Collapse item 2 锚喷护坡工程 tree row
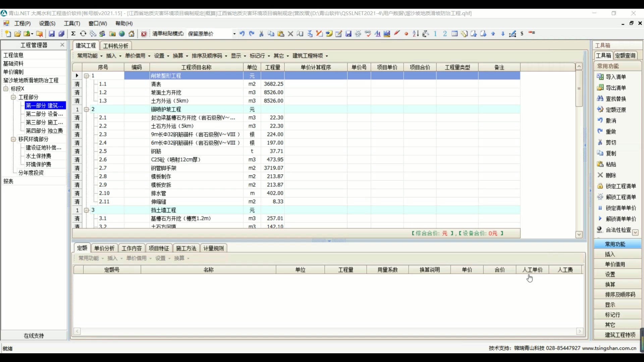Screen dimensions: 644x362 pos(86,109)
